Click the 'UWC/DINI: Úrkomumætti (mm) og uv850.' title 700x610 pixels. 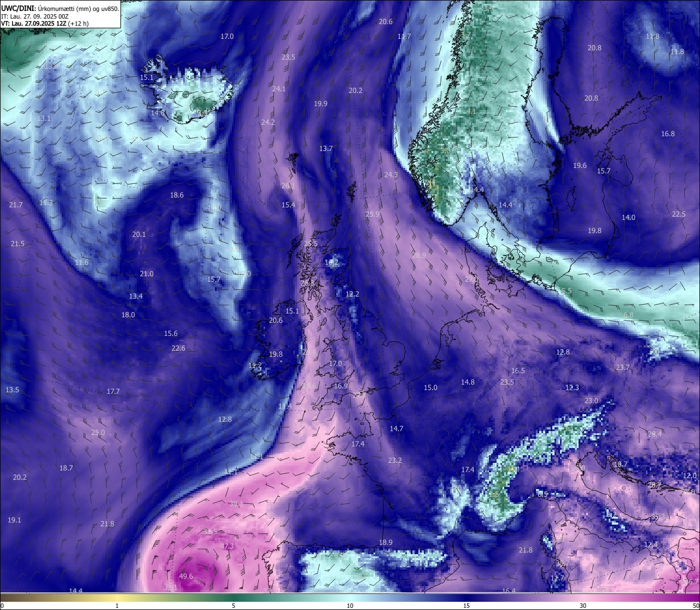click(x=60, y=8)
